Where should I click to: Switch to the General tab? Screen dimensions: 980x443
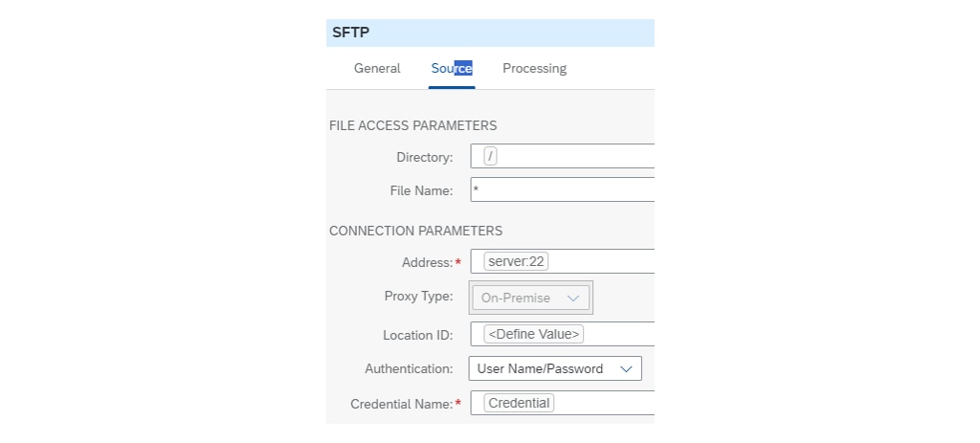tap(377, 69)
